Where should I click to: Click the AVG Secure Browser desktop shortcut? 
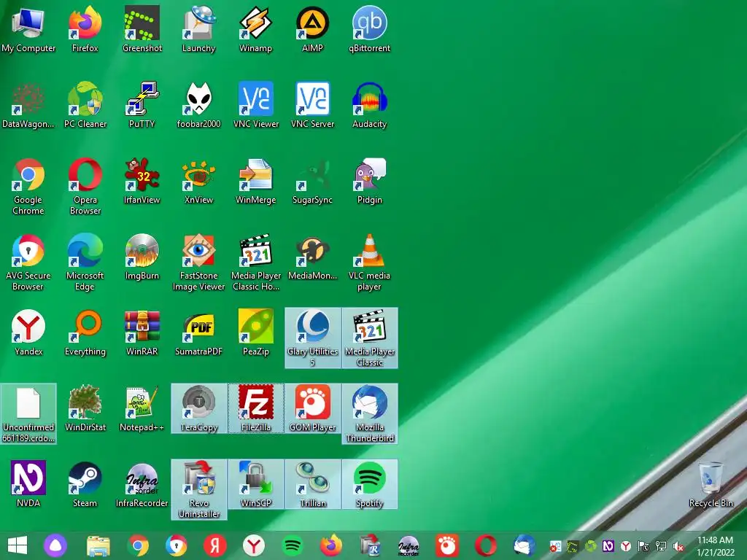pyautogui.click(x=28, y=262)
